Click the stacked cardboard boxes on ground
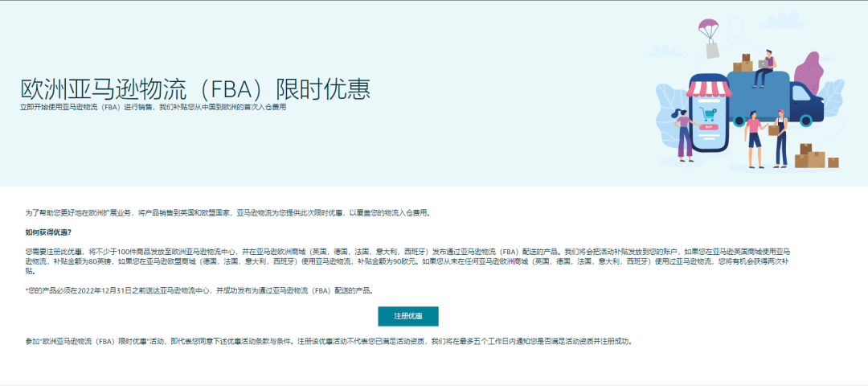 pyautogui.click(x=813, y=155)
